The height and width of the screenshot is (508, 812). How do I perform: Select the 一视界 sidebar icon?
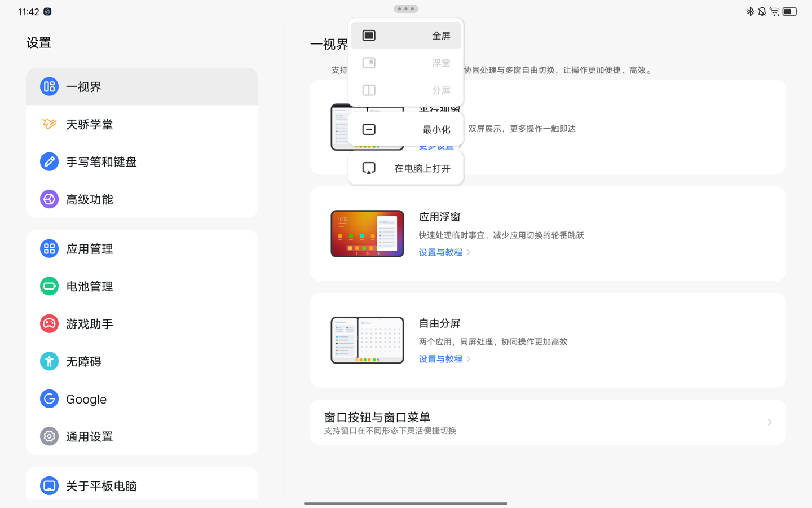click(49, 86)
